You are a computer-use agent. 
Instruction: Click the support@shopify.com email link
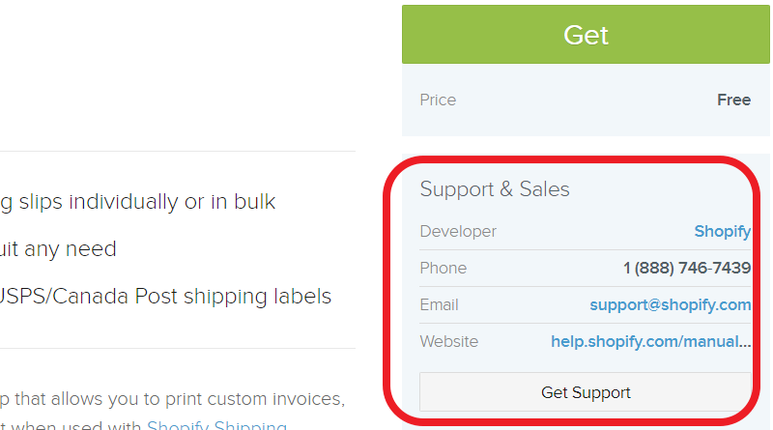pyautogui.click(x=670, y=304)
